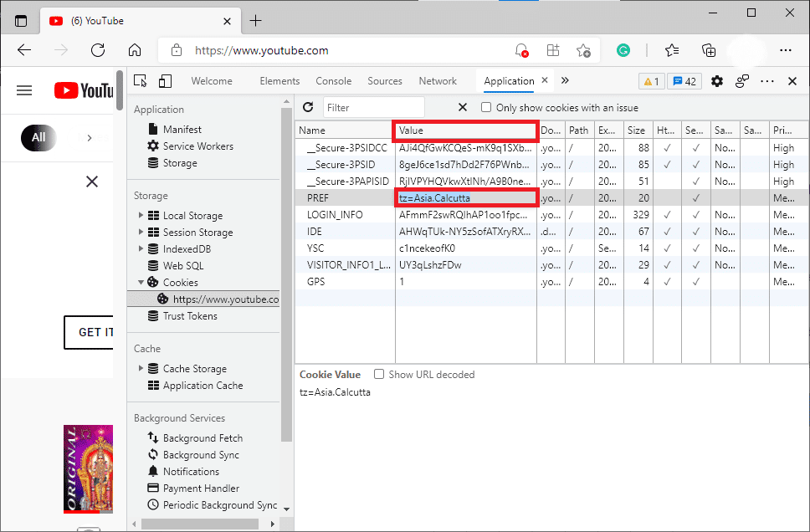Select the LOGIN_INFO cookie row

(551, 215)
